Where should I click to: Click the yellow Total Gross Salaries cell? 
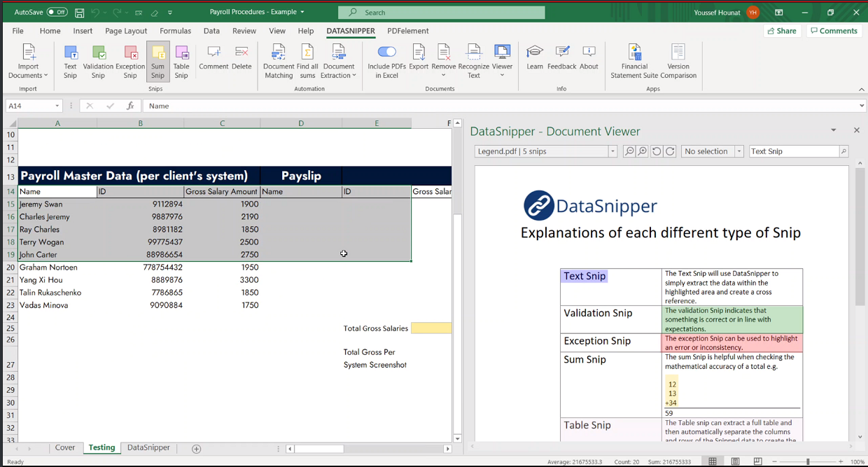tap(431, 328)
